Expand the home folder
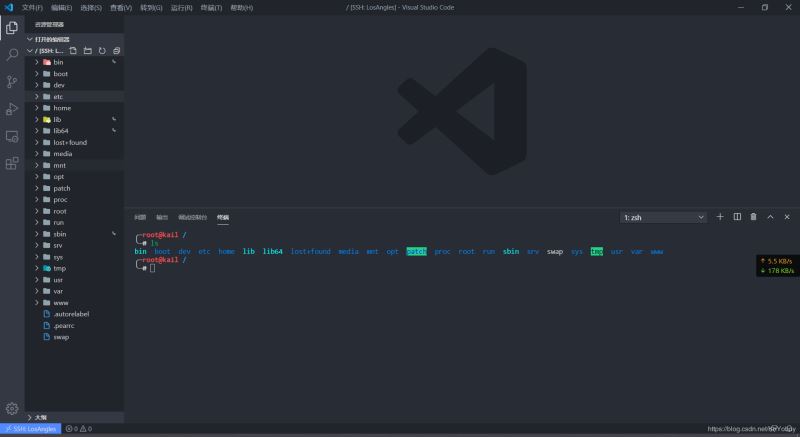 pos(74,108)
